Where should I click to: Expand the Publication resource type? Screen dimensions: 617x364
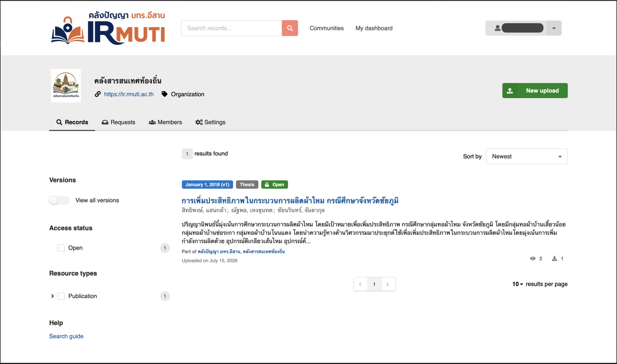52,296
